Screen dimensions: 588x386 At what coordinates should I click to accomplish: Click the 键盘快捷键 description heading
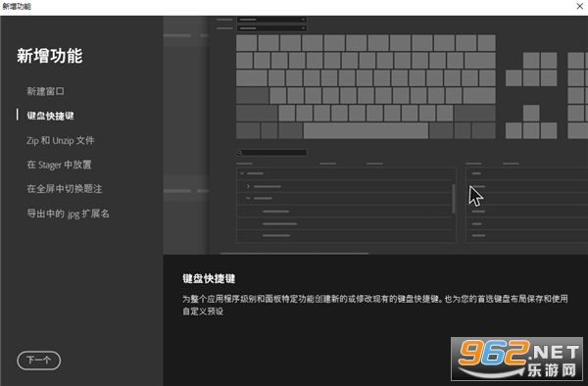(209, 278)
